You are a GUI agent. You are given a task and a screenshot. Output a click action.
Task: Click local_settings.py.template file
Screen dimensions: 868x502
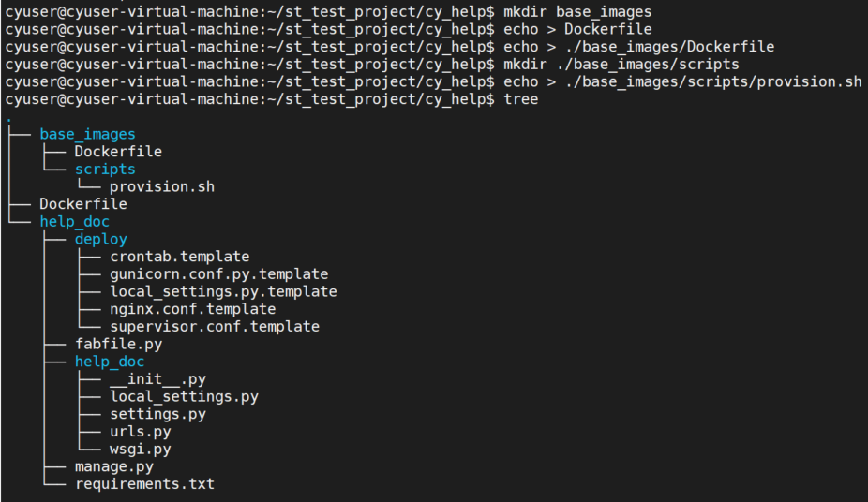tap(223, 292)
